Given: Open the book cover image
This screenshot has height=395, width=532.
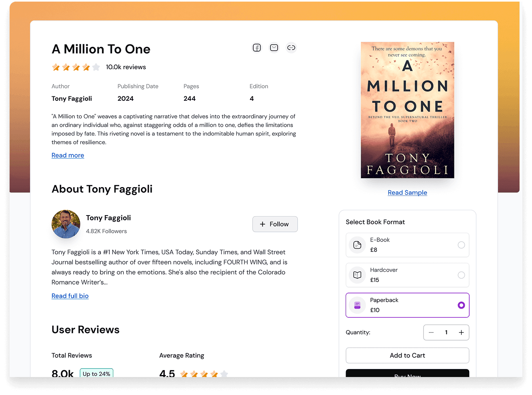Looking at the screenshot, I should click(407, 110).
